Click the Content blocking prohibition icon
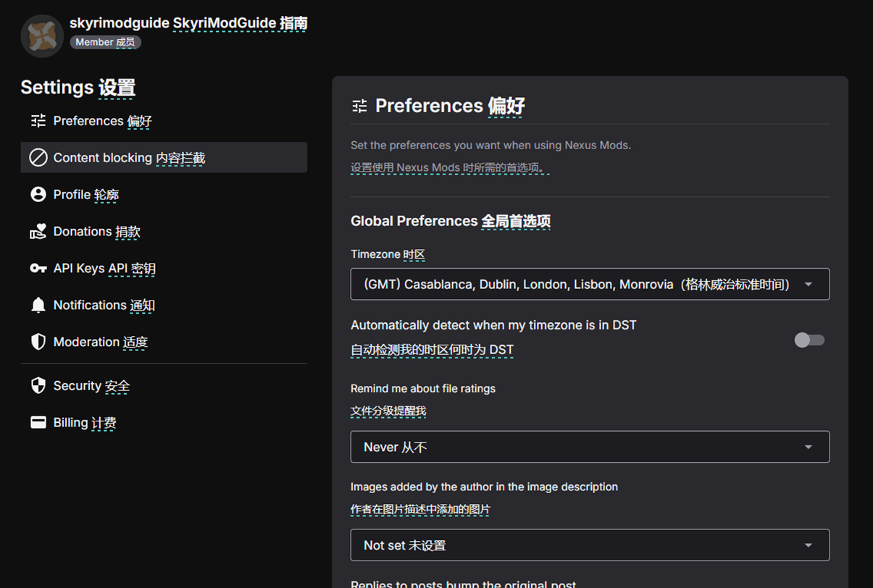 coord(38,157)
